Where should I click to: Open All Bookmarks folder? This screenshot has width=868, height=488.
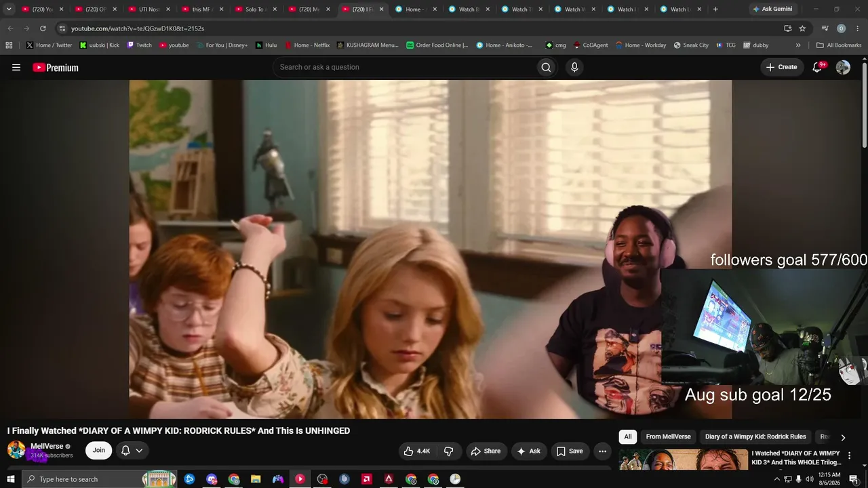click(839, 45)
